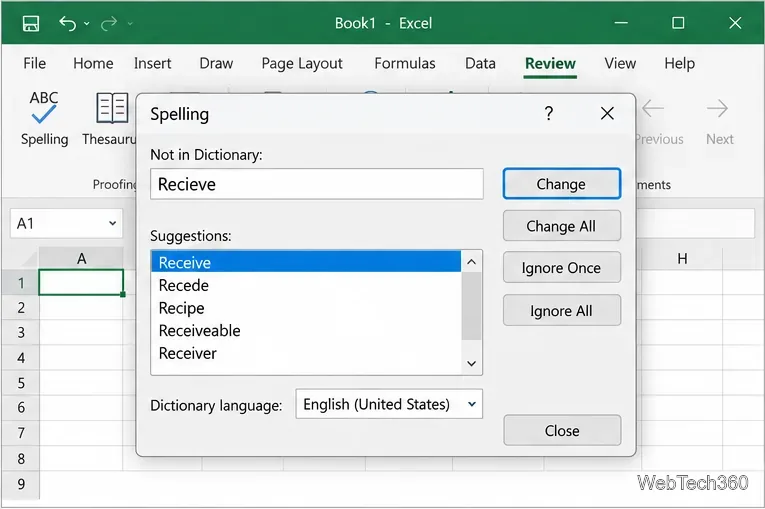Switch to the Insert tab

(153, 63)
